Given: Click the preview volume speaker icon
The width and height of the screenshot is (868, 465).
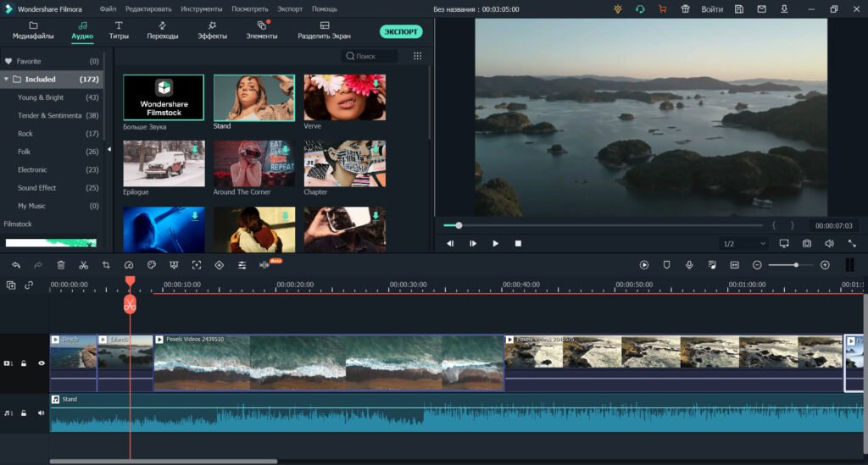Looking at the screenshot, I should point(829,243).
